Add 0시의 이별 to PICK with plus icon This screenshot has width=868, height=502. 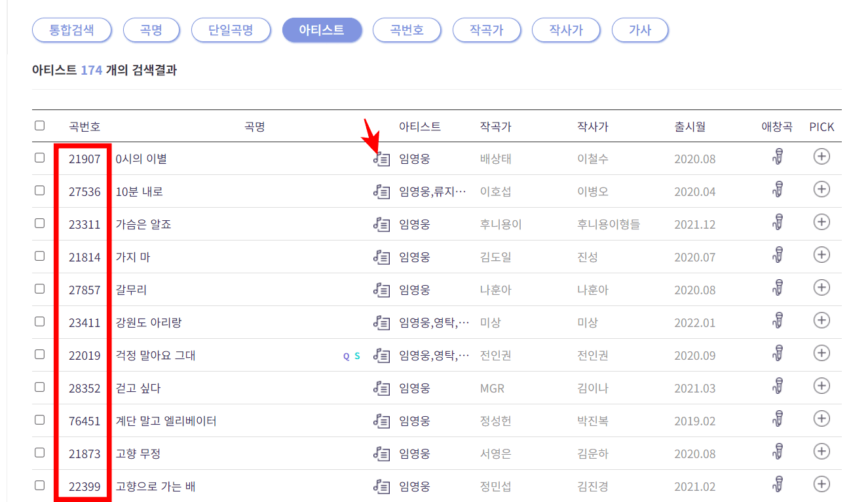pos(821,157)
